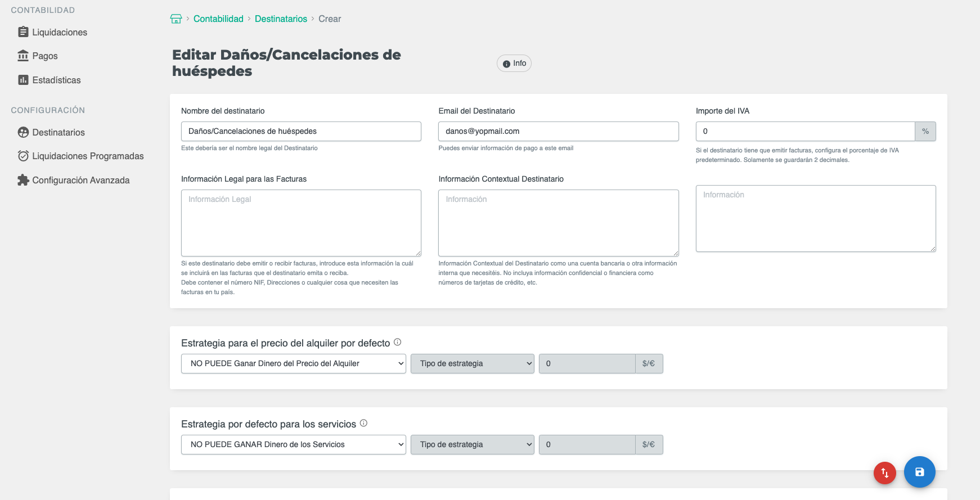980x500 pixels.
Task: Open info tooltip for services strategy
Action: coord(363,423)
